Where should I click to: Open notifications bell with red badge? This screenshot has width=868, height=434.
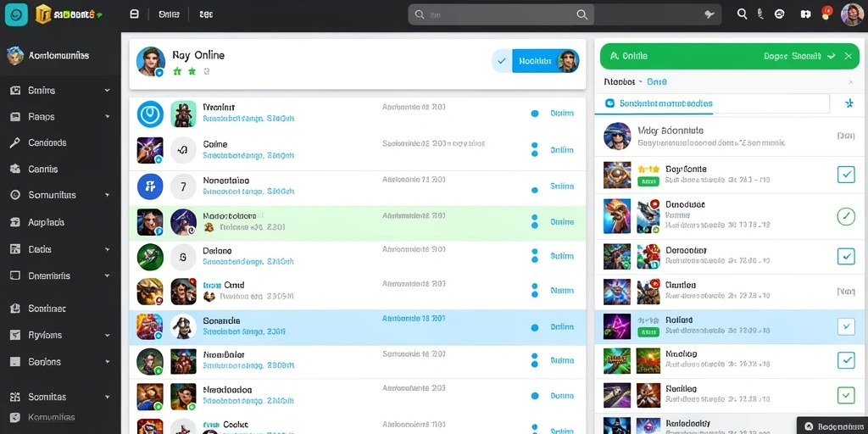[x=826, y=14]
